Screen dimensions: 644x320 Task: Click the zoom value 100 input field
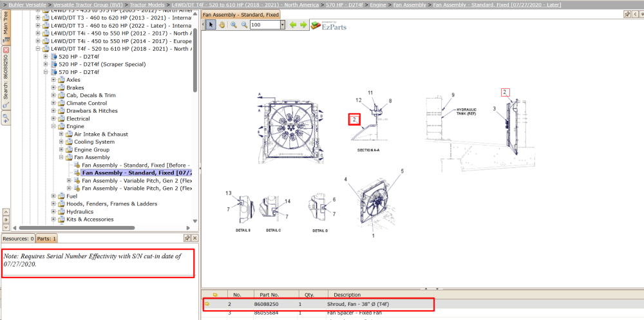[265, 25]
